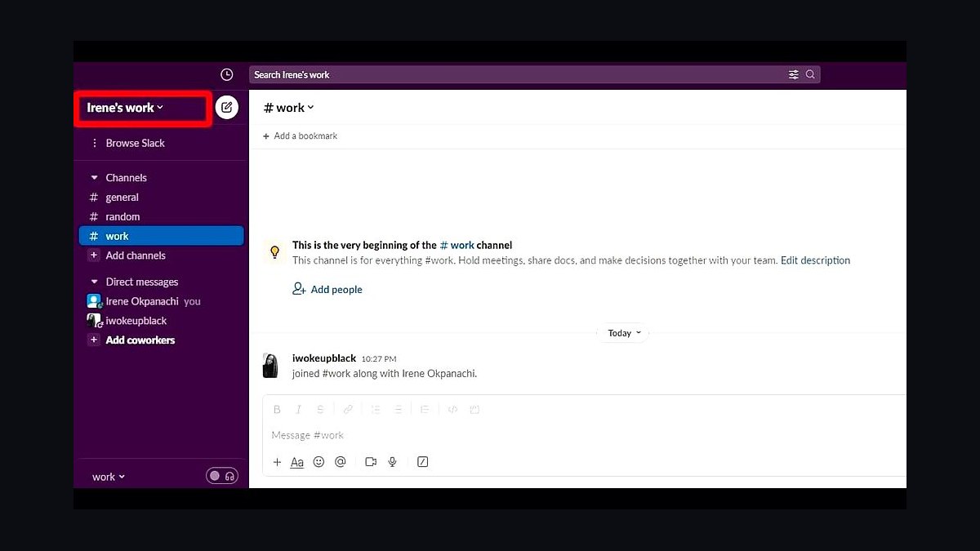The height and width of the screenshot is (551, 980).
Task: Click the Search Irene's work field
Action: click(535, 74)
